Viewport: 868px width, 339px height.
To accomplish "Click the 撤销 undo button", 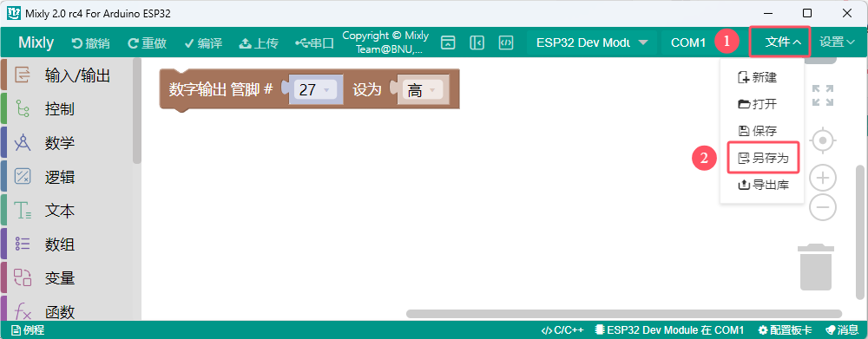I will (x=91, y=43).
